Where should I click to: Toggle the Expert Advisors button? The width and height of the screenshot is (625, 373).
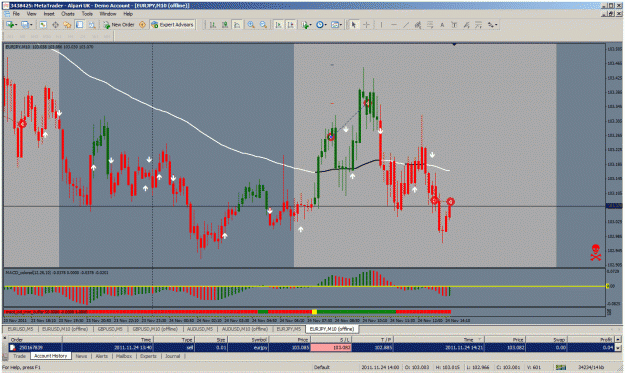pyautogui.click(x=173, y=25)
